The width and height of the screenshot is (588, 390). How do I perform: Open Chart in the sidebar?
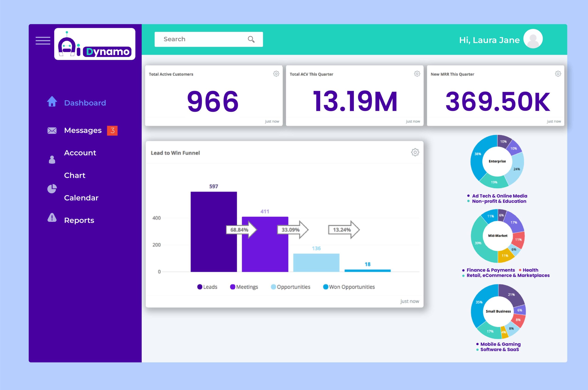tap(75, 175)
